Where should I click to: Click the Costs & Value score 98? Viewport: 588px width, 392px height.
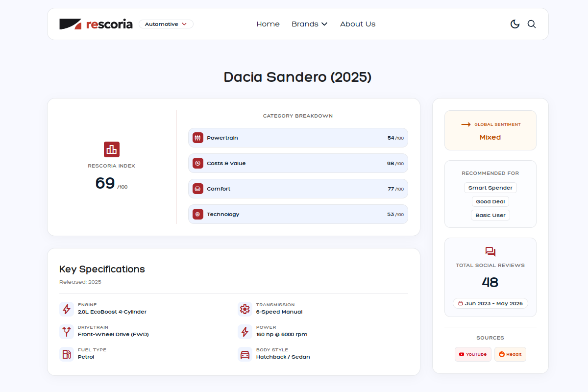pyautogui.click(x=391, y=163)
